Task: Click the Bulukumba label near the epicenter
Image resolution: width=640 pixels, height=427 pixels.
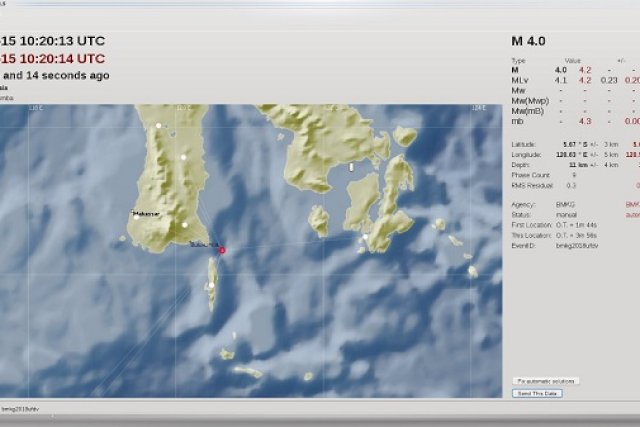Action: (203, 243)
